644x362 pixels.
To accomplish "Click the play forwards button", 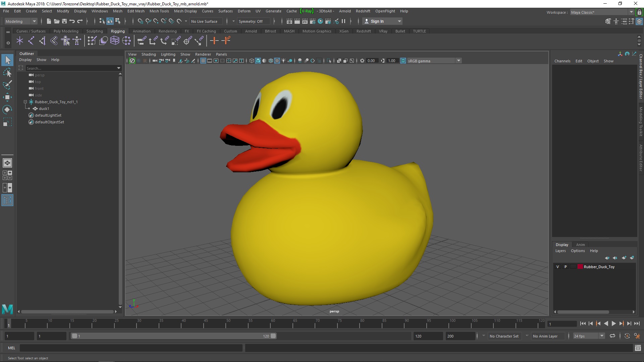I will [x=613, y=323].
